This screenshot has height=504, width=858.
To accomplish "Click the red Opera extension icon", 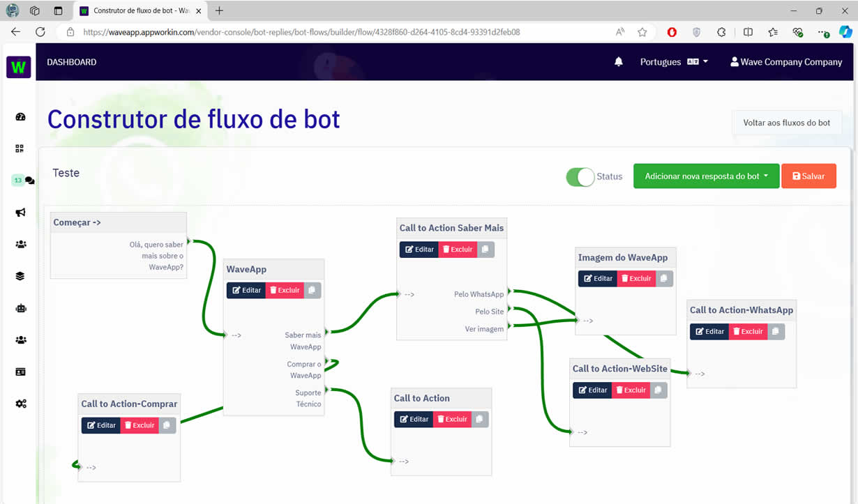I will [672, 32].
